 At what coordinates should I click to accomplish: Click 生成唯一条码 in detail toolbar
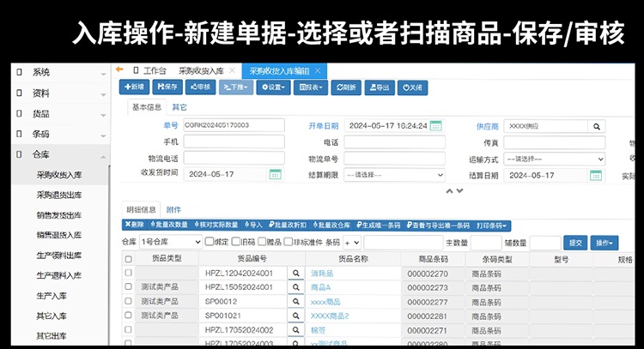(379, 226)
